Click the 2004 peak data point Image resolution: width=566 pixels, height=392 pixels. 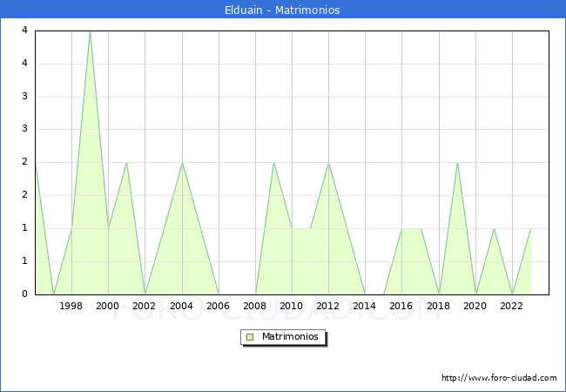click(182, 163)
